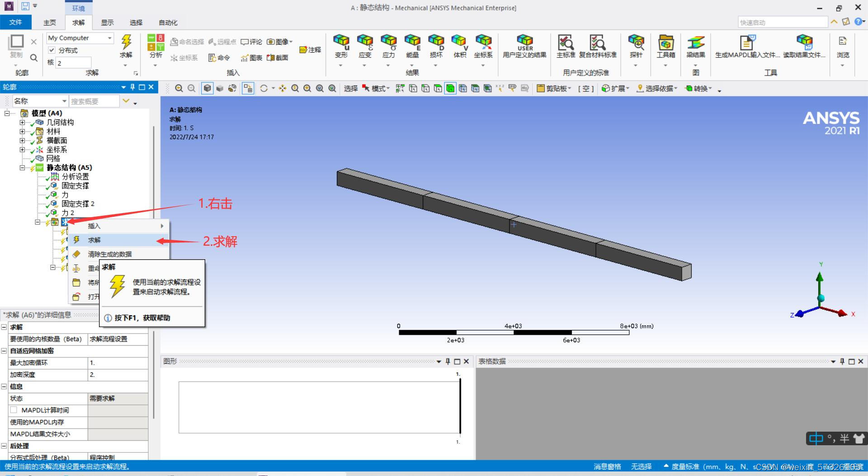Open the 探针 (Probe) tool
868x476 pixels.
pyautogui.click(x=636, y=46)
